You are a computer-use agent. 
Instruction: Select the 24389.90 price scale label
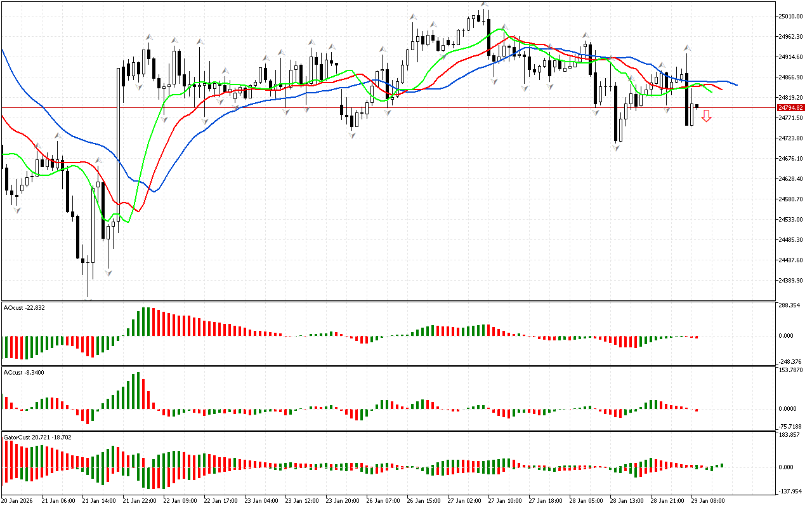(790, 281)
